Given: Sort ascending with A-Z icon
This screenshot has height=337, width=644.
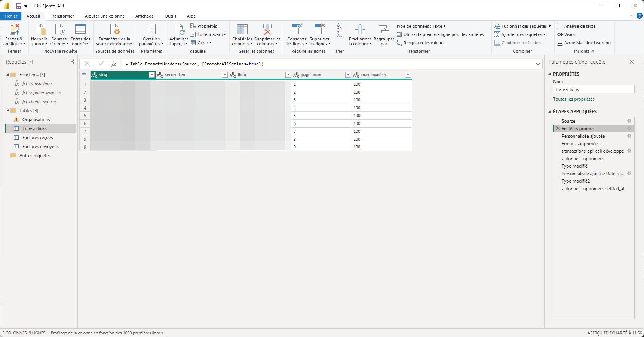Looking at the screenshot, I should (340, 26).
